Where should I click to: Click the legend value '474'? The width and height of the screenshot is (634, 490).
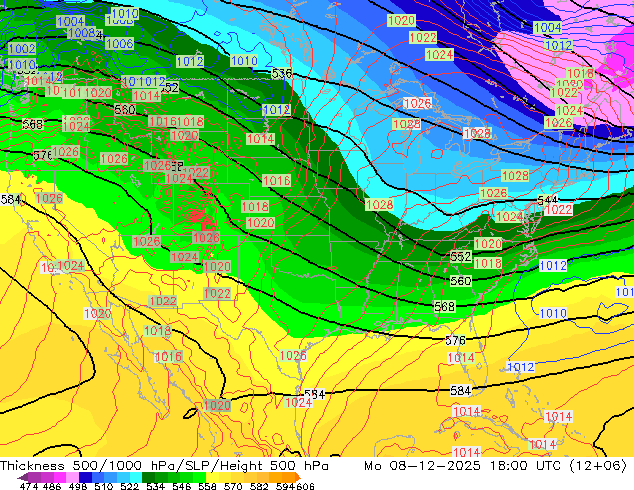tap(29, 486)
